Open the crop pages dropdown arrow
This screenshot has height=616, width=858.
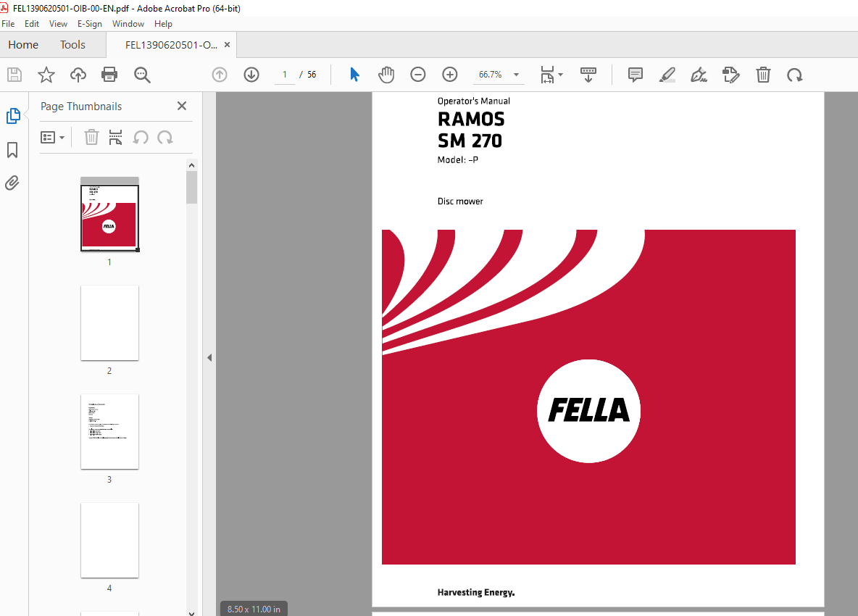click(562, 75)
